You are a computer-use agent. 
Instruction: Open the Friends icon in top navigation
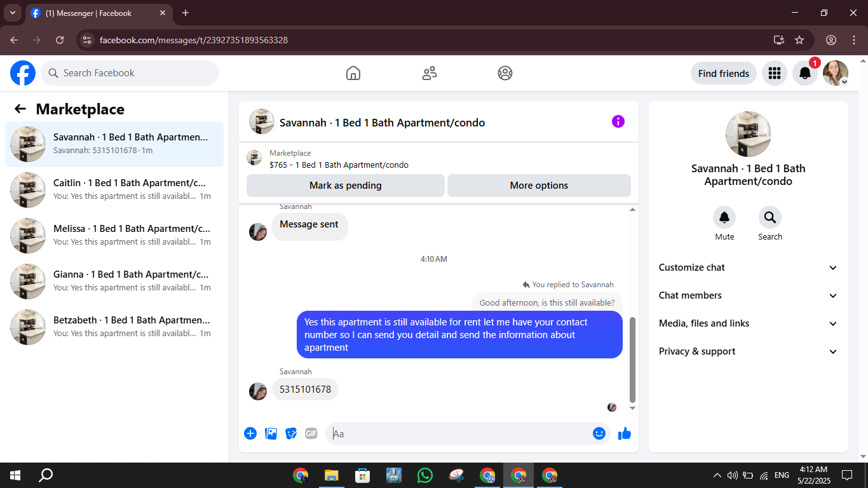point(430,73)
